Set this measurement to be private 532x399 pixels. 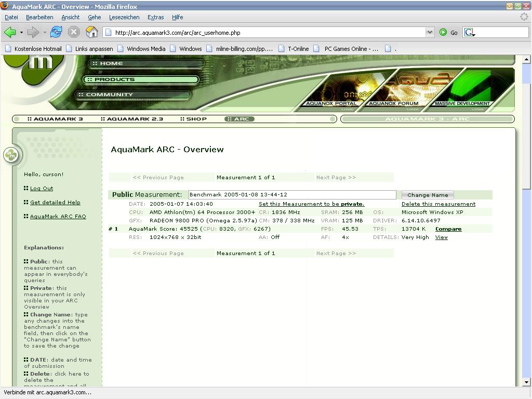(x=312, y=204)
